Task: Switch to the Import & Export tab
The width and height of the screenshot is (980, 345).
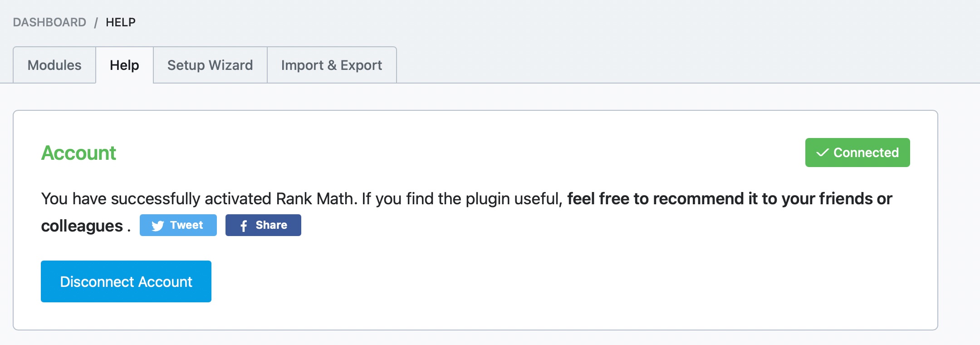Action: [332, 65]
